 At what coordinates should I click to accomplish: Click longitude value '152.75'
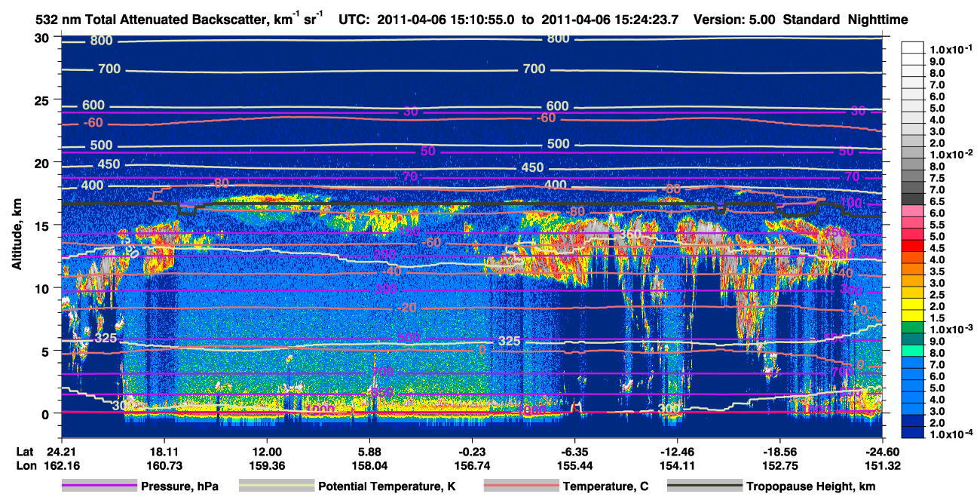779,465
